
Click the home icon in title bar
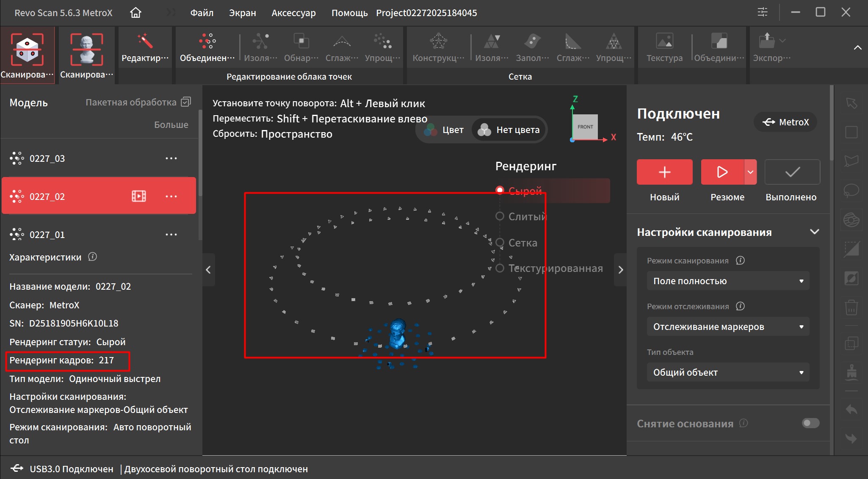tap(135, 13)
